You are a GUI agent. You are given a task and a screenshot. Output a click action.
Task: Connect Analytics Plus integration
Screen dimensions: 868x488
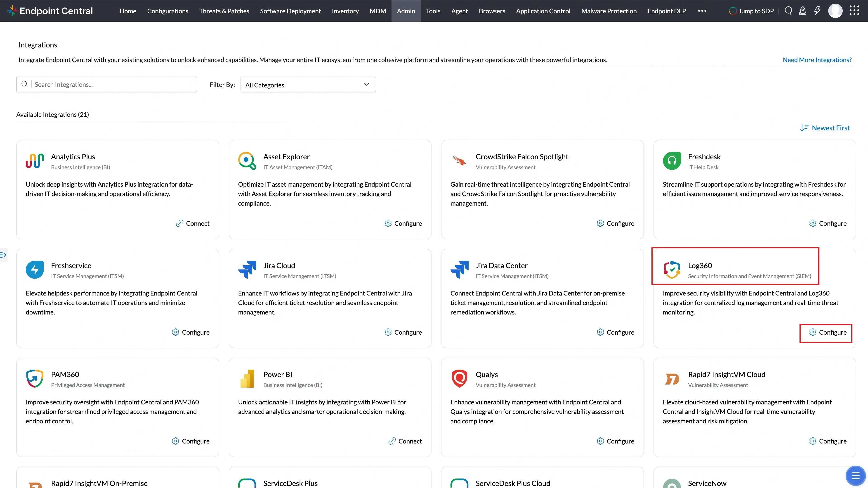(x=192, y=223)
